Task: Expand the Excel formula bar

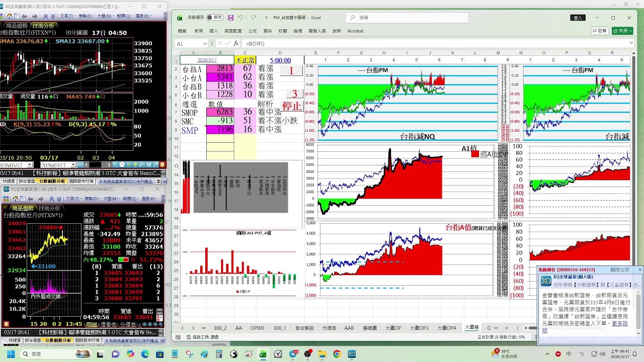Action: coord(631,43)
